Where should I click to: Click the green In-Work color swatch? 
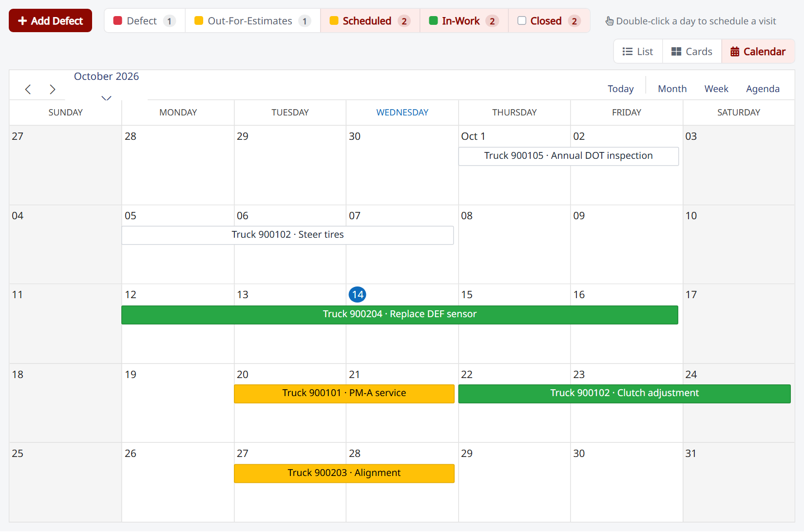(433, 20)
